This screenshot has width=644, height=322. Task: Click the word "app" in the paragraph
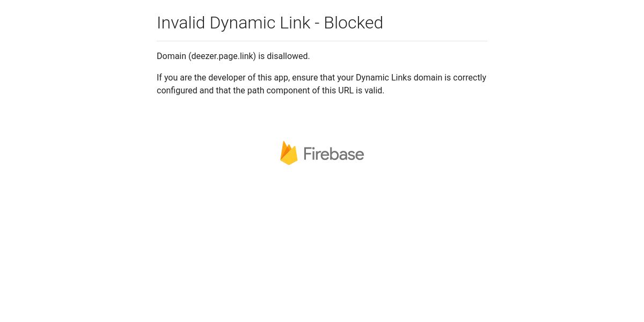click(x=281, y=78)
